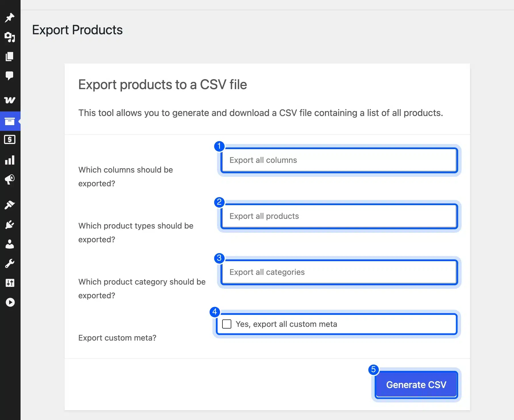This screenshot has height=420, width=514.
Task: Open Products via highlighted archive box icon
Action: point(10,121)
